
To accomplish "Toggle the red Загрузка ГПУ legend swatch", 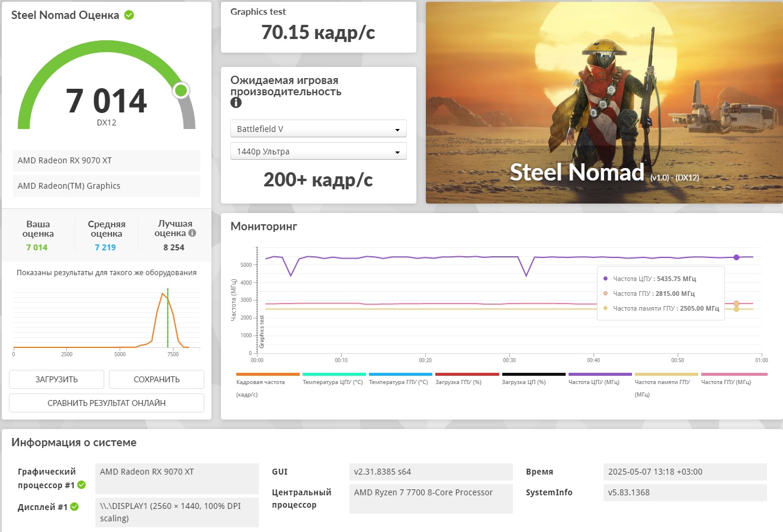I will tap(467, 375).
